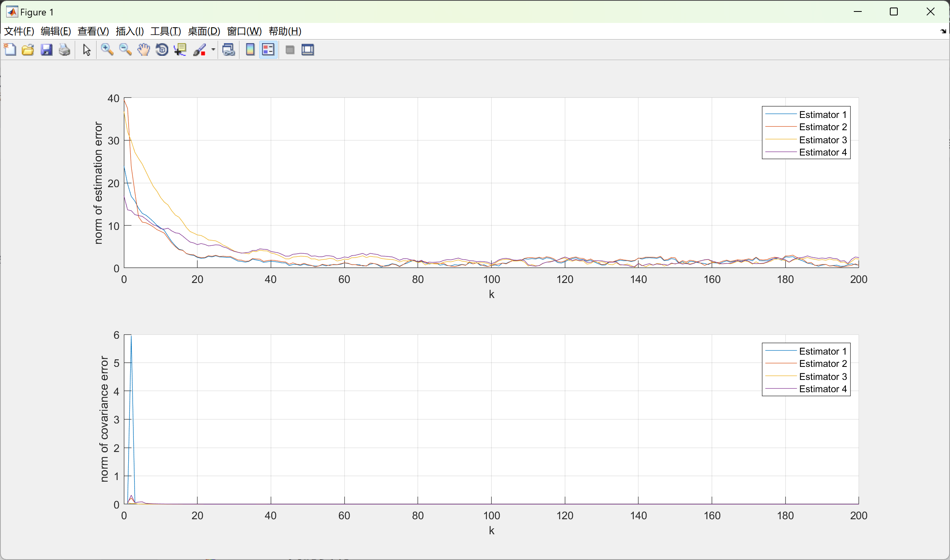Save the figure with floppy disk icon

[46, 50]
